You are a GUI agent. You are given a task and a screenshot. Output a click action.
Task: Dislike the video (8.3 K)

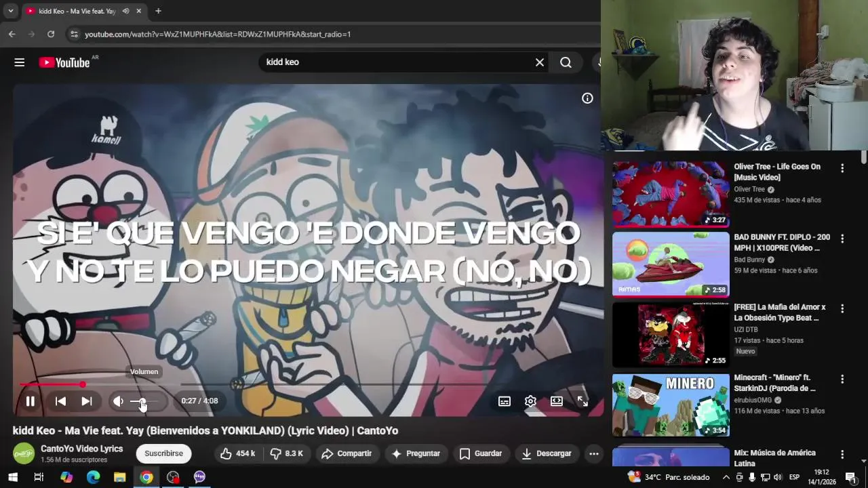pos(286,453)
